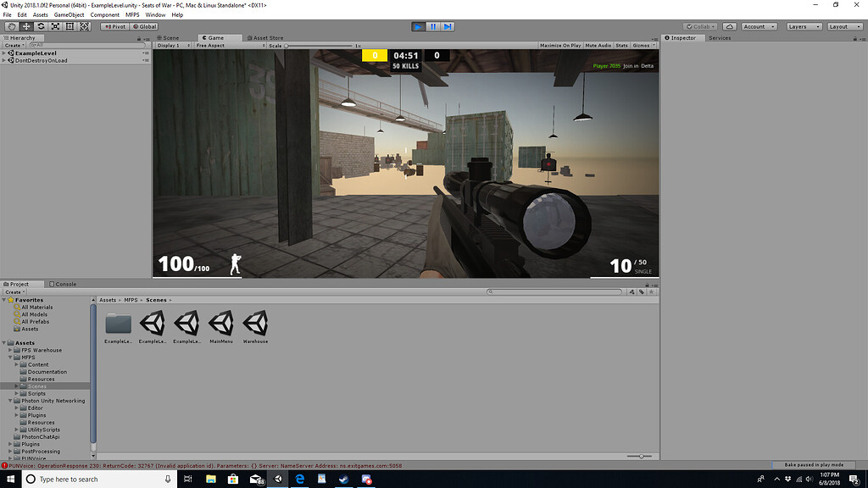Open the GameObject menu

click(68, 14)
